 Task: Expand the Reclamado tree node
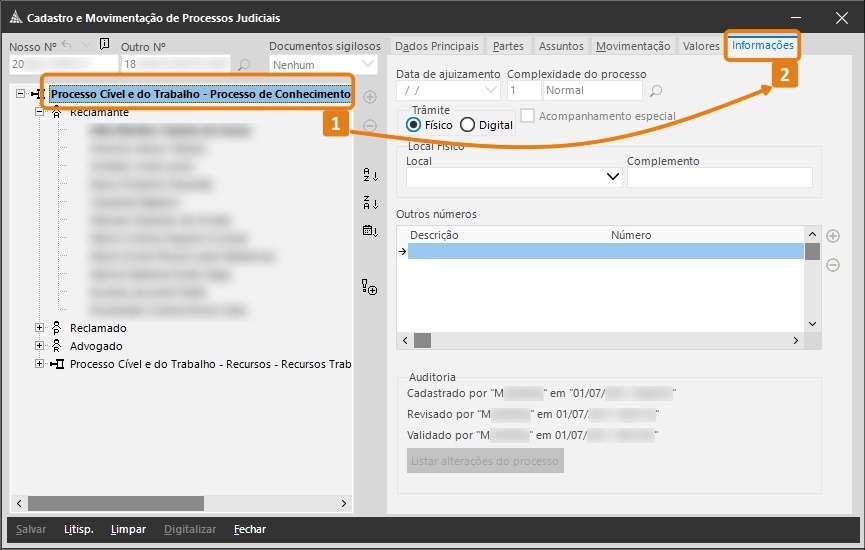pyautogui.click(x=40, y=328)
